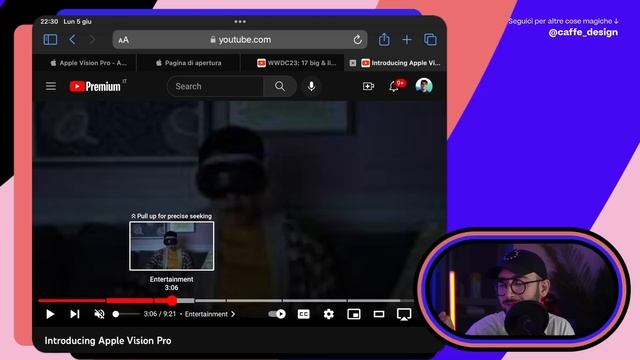Start voice search with microphone icon
Screen dimensions: 640x360
click(311, 86)
